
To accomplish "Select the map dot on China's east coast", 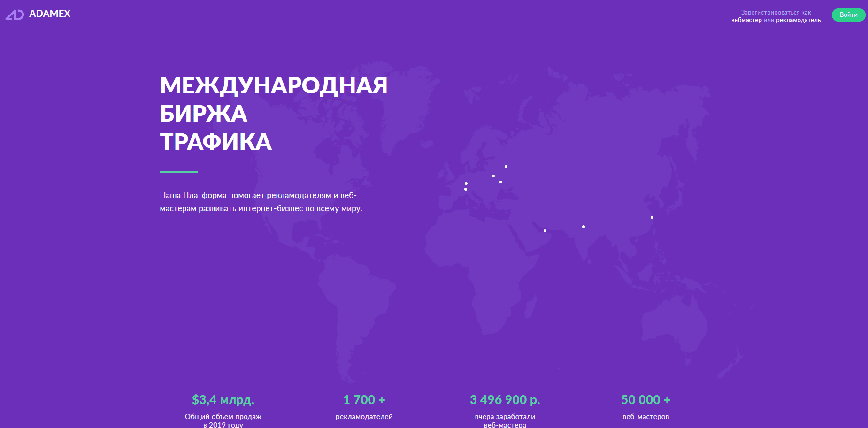I will [x=652, y=217].
